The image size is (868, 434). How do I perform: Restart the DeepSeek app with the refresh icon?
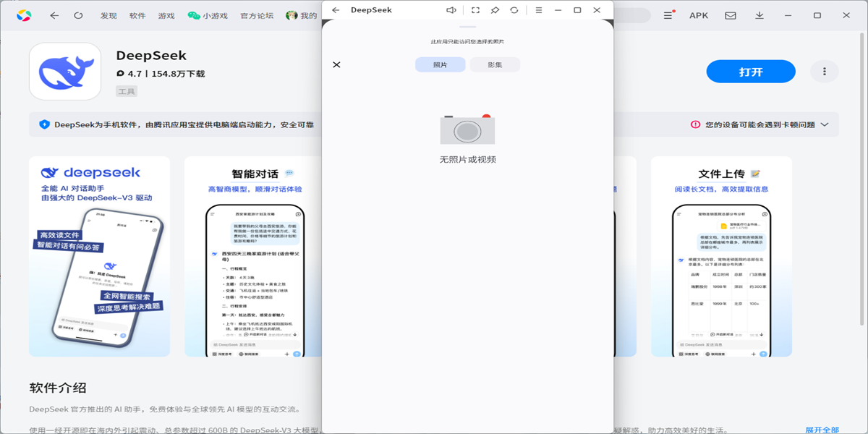[x=514, y=10]
